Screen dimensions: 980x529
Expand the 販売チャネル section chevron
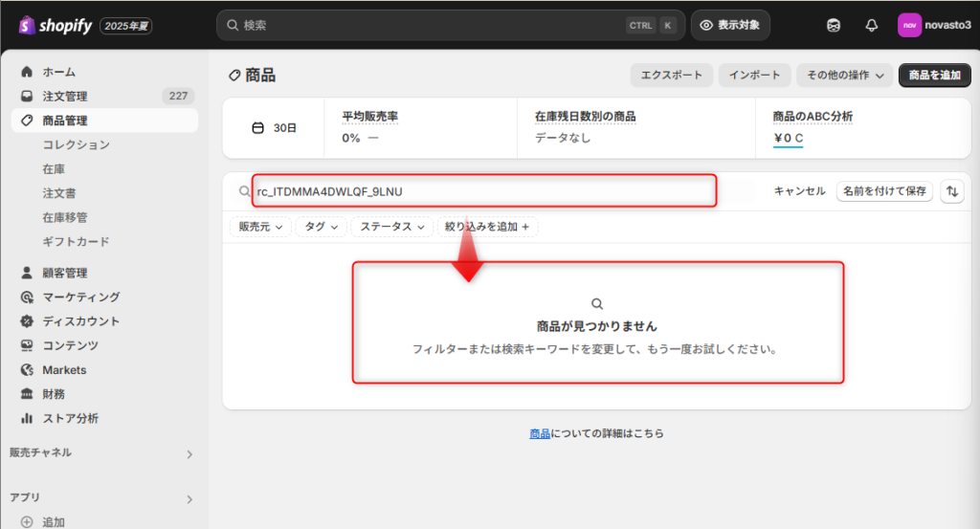point(189,454)
